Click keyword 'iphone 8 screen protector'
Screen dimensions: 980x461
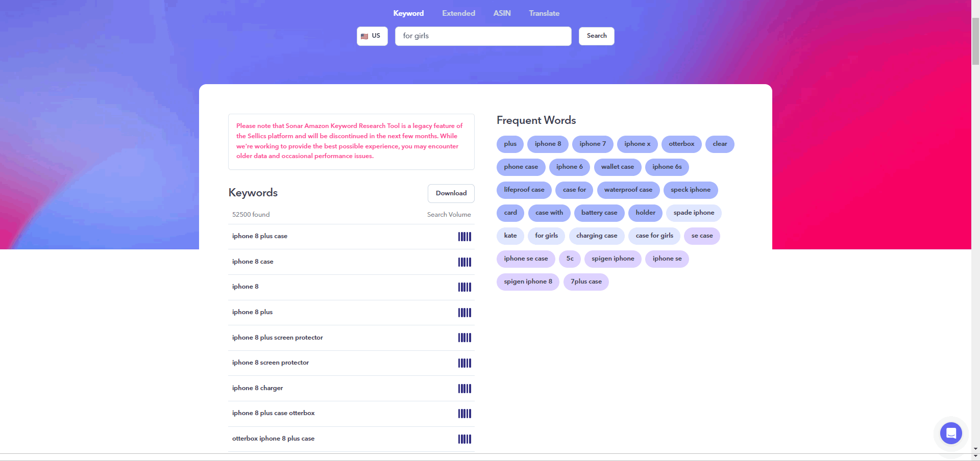pyautogui.click(x=271, y=363)
